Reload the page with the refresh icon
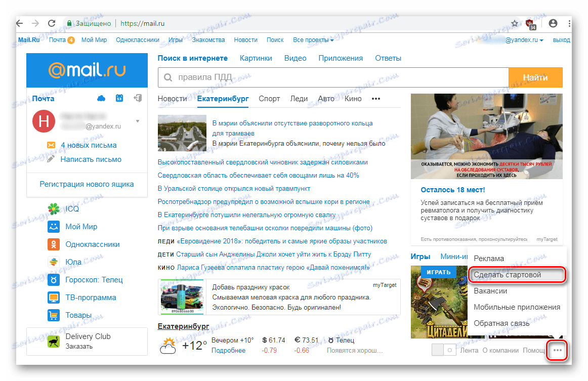The height and width of the screenshot is (381, 588). point(52,23)
